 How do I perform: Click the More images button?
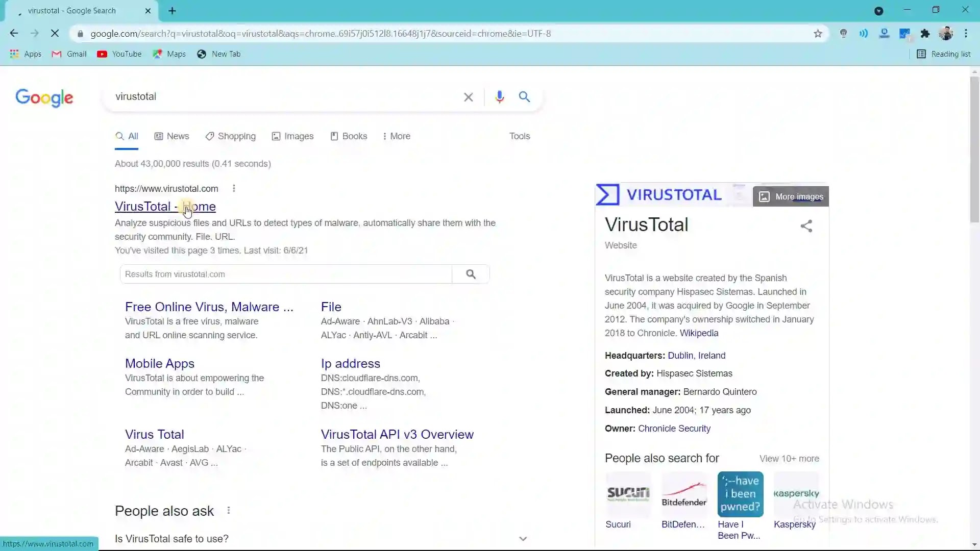click(791, 197)
